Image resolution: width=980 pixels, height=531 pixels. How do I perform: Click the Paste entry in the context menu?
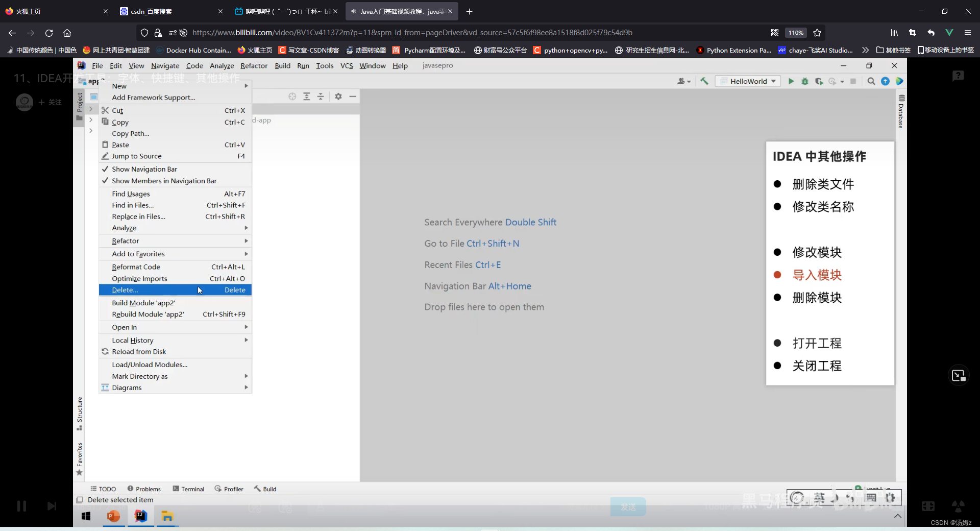click(175, 144)
